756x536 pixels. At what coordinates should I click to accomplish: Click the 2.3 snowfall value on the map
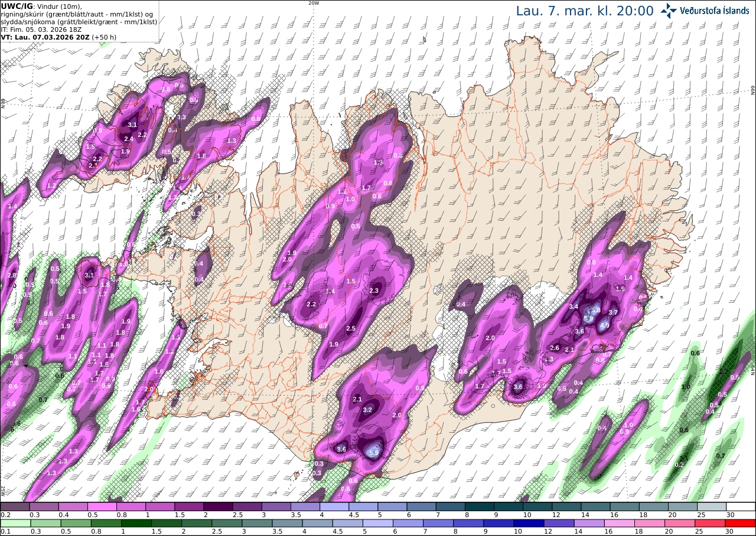374,290
